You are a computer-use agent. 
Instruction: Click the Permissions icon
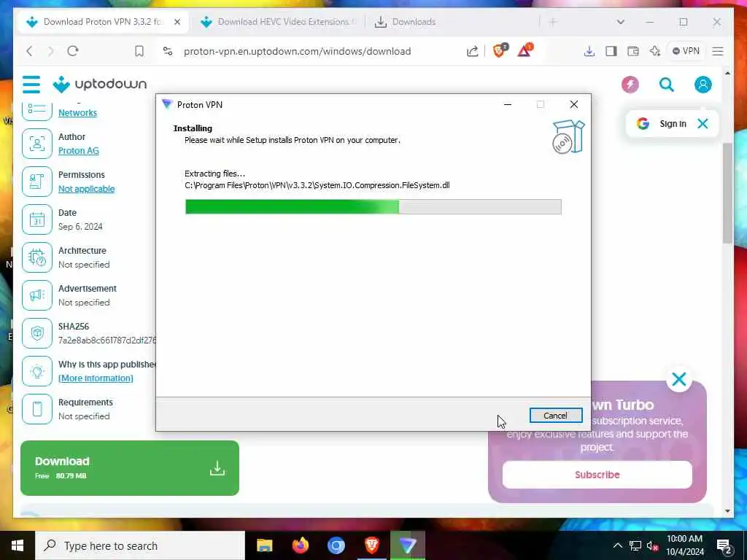[x=37, y=182]
